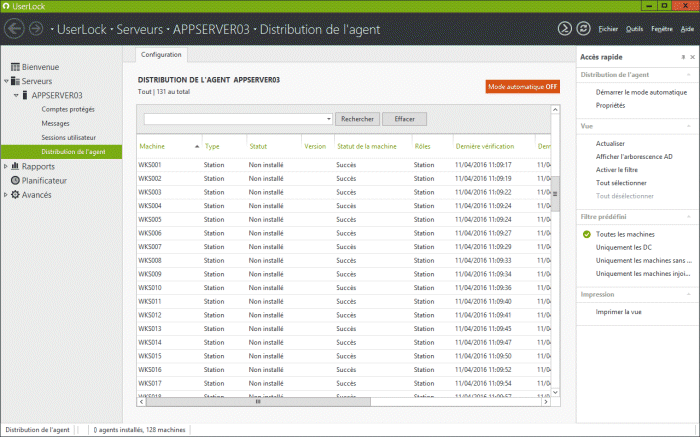
Task: Collapse the Serveurs tree node
Action: [6, 81]
